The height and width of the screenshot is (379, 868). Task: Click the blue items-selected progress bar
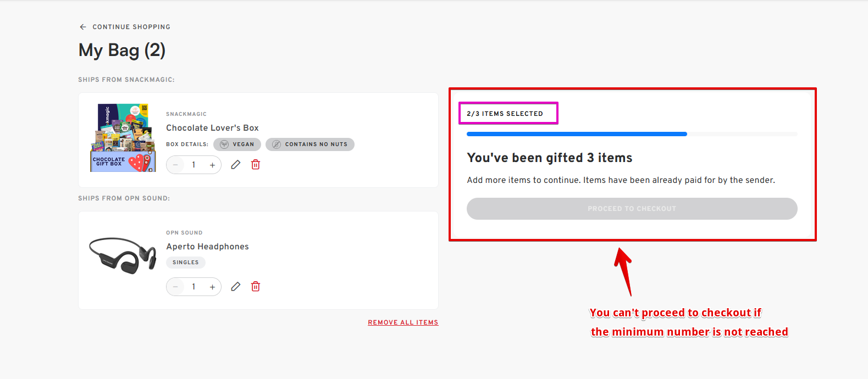(x=576, y=134)
